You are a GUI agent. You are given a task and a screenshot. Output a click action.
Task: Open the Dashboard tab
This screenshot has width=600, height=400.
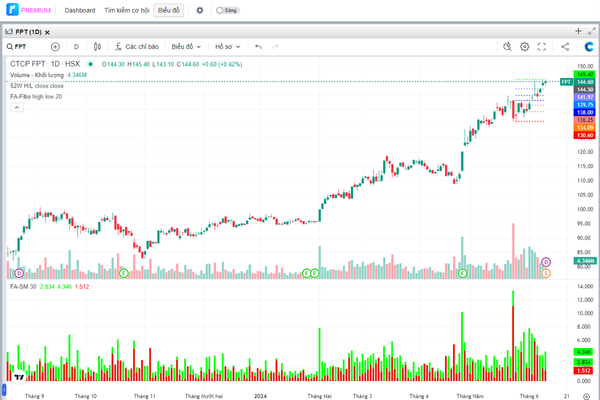[80, 10]
